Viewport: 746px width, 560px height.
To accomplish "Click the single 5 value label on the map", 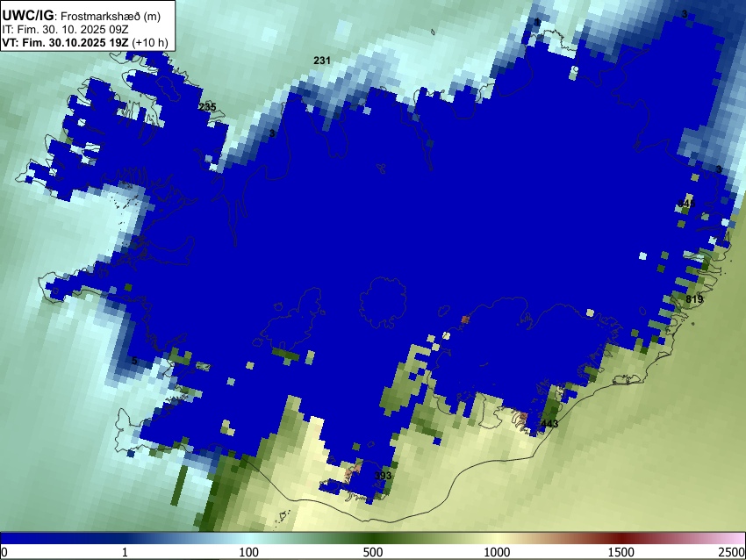I will click(134, 361).
